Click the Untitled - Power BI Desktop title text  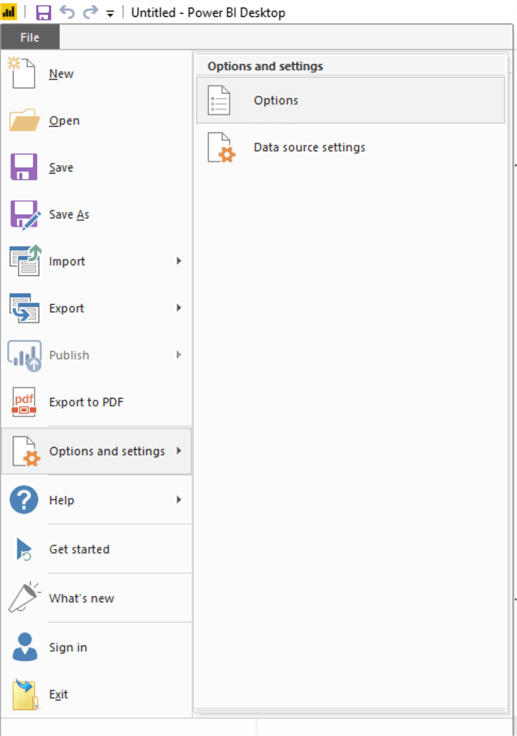click(x=208, y=13)
